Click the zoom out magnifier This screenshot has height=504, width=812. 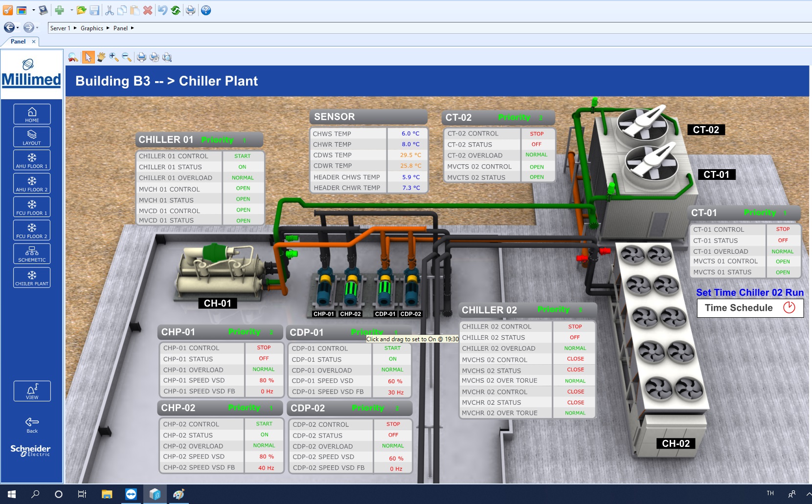(x=127, y=57)
